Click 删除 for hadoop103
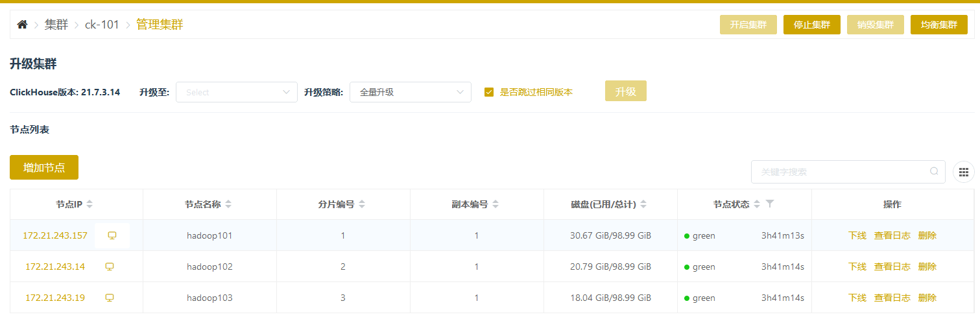 (x=927, y=298)
